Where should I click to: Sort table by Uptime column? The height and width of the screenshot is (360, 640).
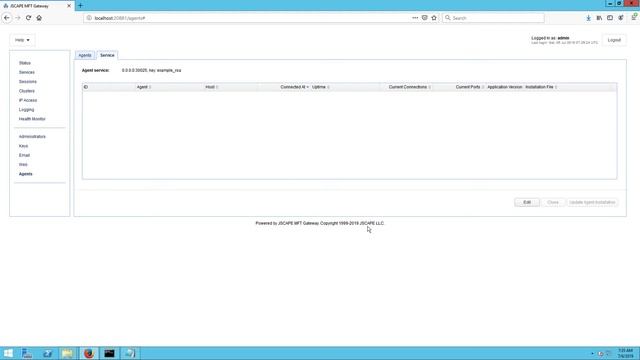pyautogui.click(x=319, y=87)
